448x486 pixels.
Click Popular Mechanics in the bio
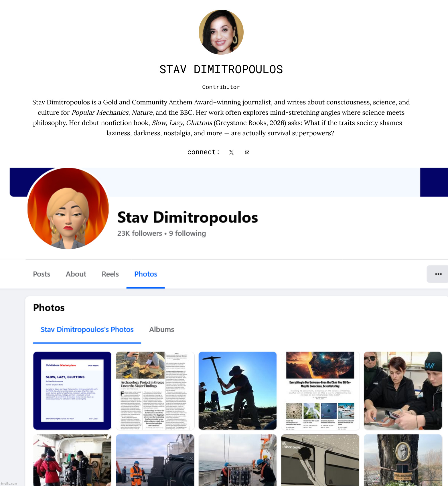coord(100,112)
